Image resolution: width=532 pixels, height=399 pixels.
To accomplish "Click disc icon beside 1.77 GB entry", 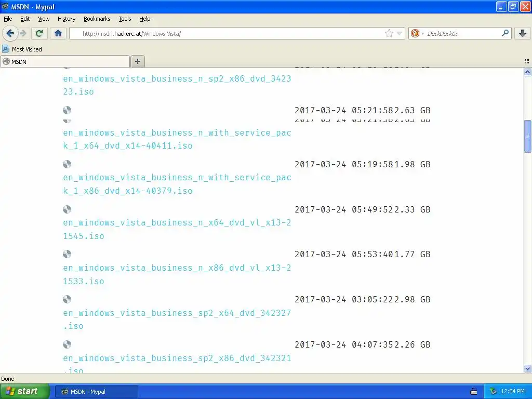I will point(67,254).
